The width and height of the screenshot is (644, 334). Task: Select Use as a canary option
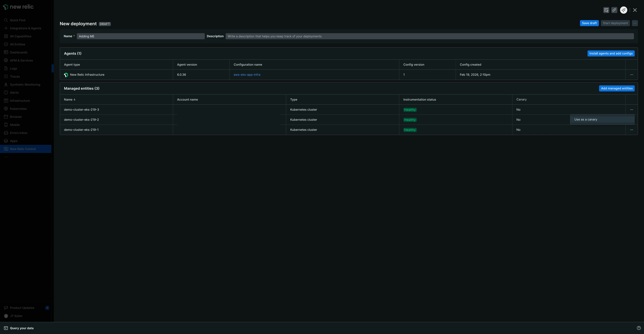[x=586, y=119]
